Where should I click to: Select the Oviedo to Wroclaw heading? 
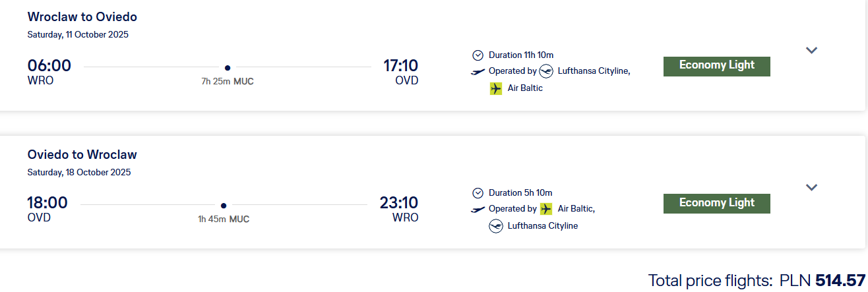pos(82,155)
